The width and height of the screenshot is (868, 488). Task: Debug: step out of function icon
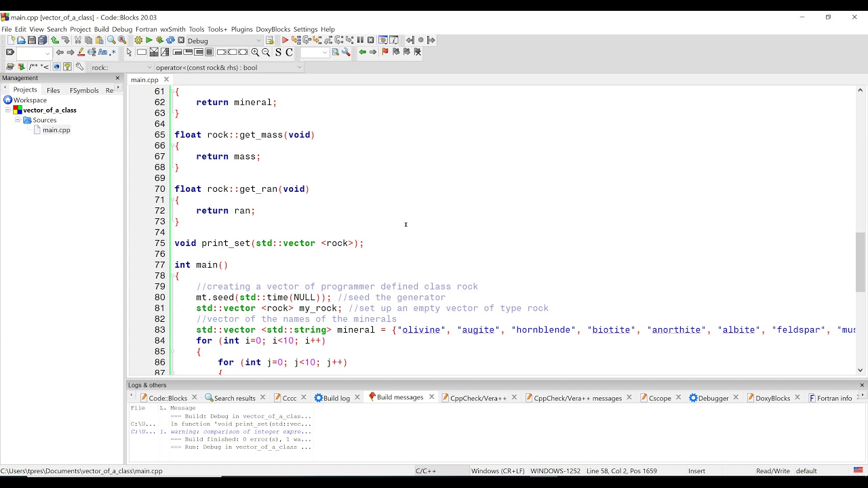(328, 40)
